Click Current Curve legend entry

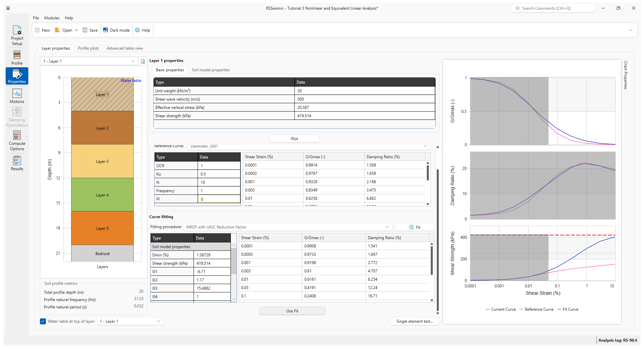tap(501, 309)
